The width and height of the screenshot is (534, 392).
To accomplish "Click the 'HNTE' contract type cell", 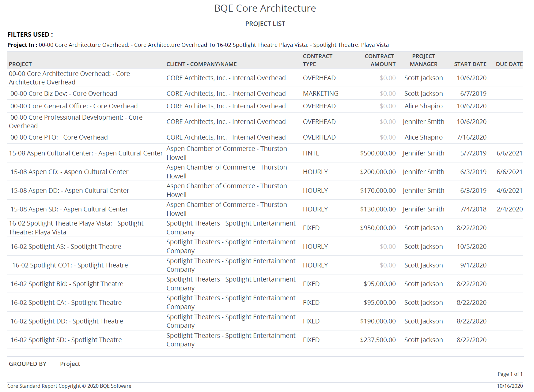I will coord(311,153).
